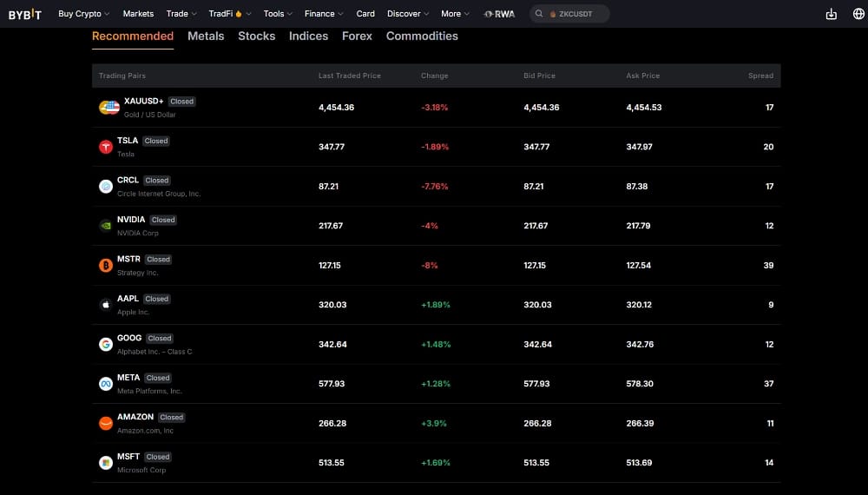This screenshot has height=495, width=868.
Task: Click TSLA change value -1.89%
Action: (435, 147)
